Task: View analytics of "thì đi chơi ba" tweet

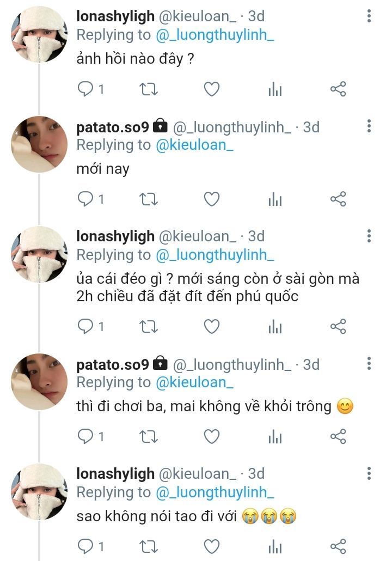Action: [275, 437]
